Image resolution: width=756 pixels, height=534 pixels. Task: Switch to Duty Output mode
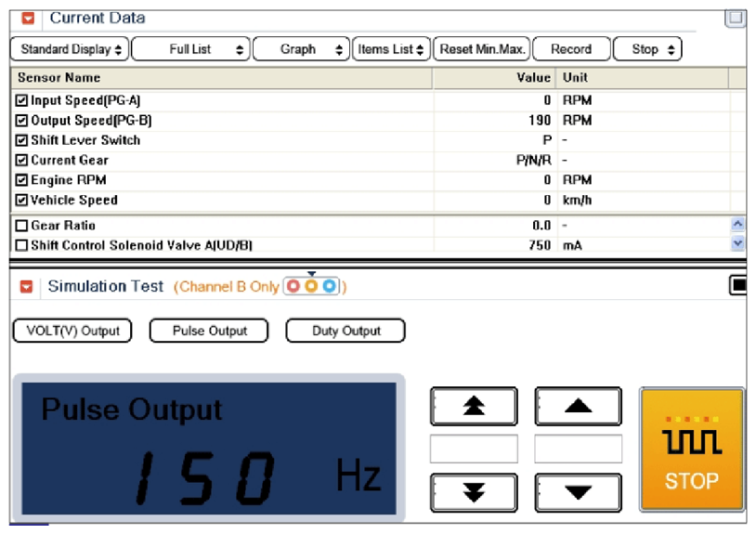345,331
